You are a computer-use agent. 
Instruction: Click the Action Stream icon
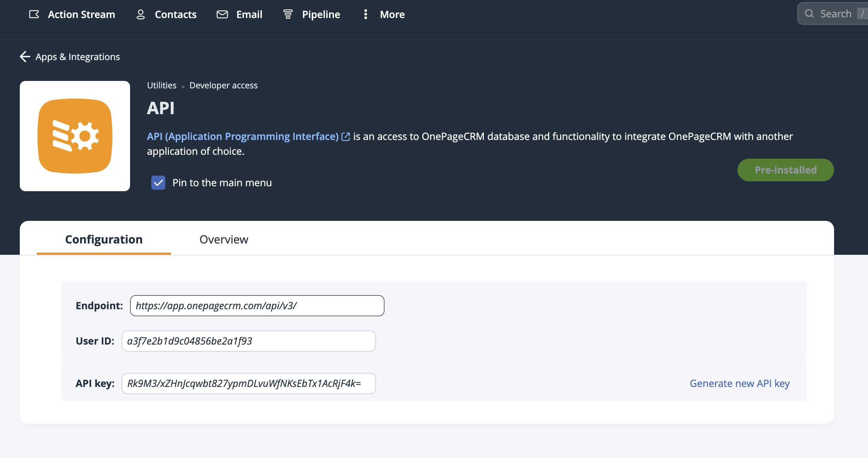tap(34, 14)
